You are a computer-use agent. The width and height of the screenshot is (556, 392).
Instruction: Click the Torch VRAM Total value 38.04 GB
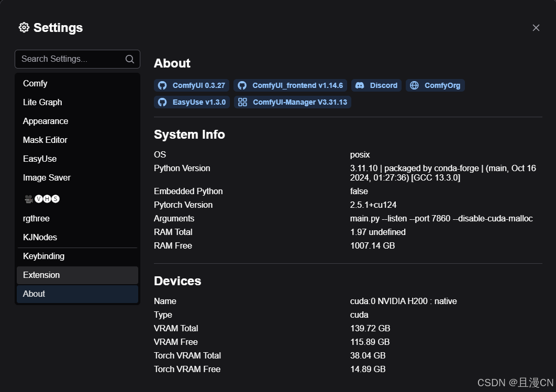(368, 355)
